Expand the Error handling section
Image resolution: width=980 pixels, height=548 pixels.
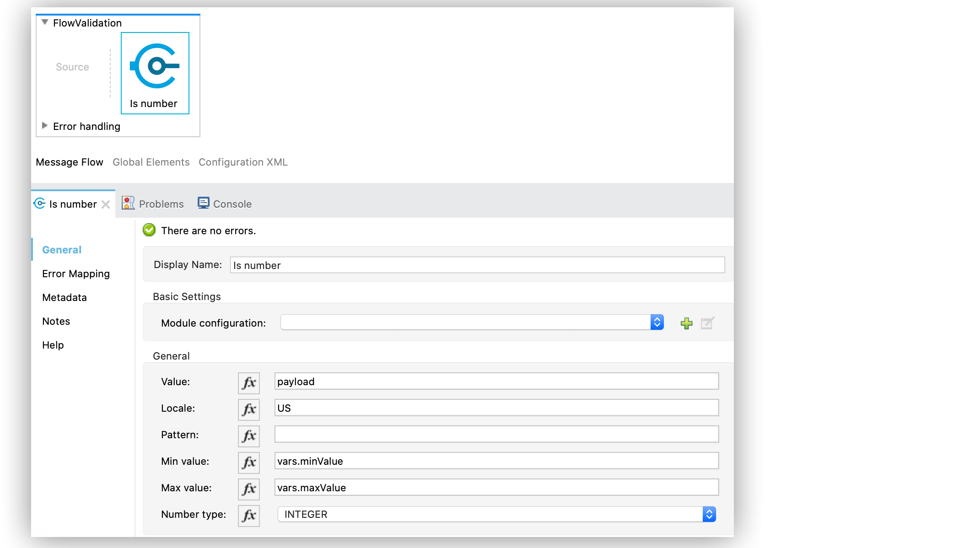(45, 126)
